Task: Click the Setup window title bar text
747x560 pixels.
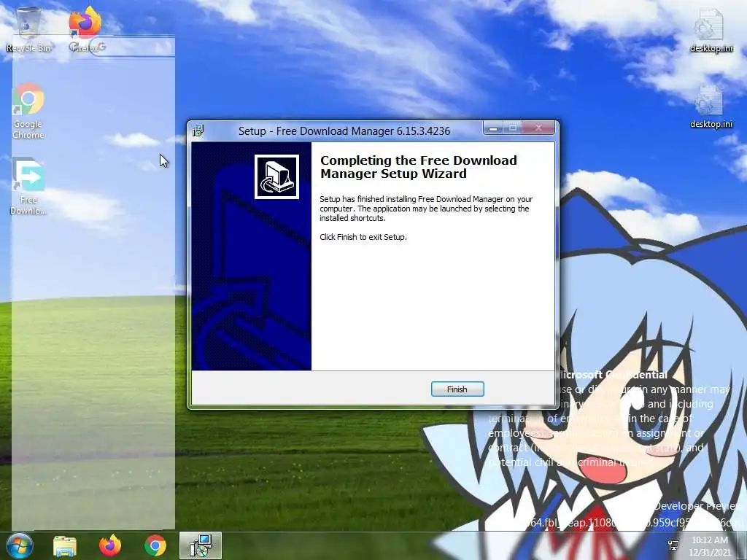Action: tap(344, 131)
